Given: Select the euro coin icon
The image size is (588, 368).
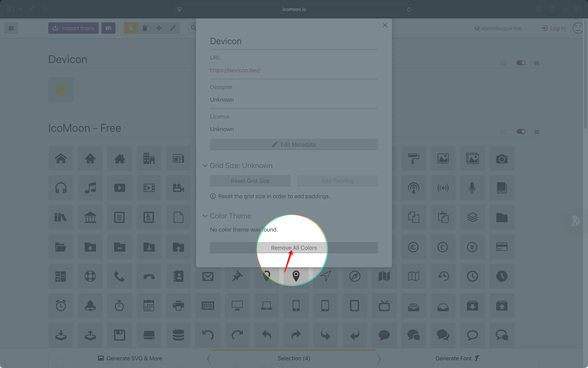Looking at the screenshot, I should tap(414, 247).
